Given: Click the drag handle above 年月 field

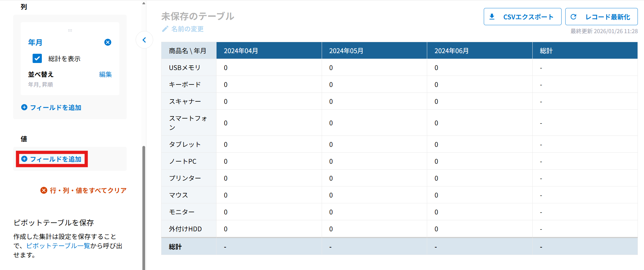Looking at the screenshot, I should [x=70, y=30].
